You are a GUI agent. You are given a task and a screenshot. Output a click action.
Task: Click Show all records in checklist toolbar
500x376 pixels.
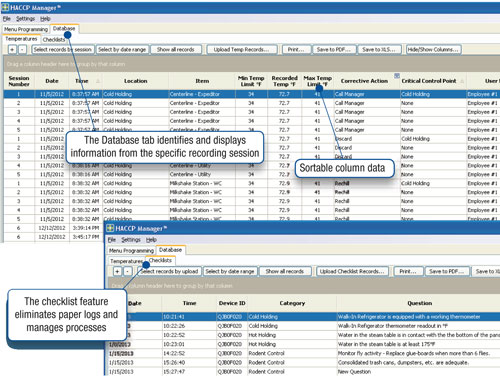coord(285,271)
